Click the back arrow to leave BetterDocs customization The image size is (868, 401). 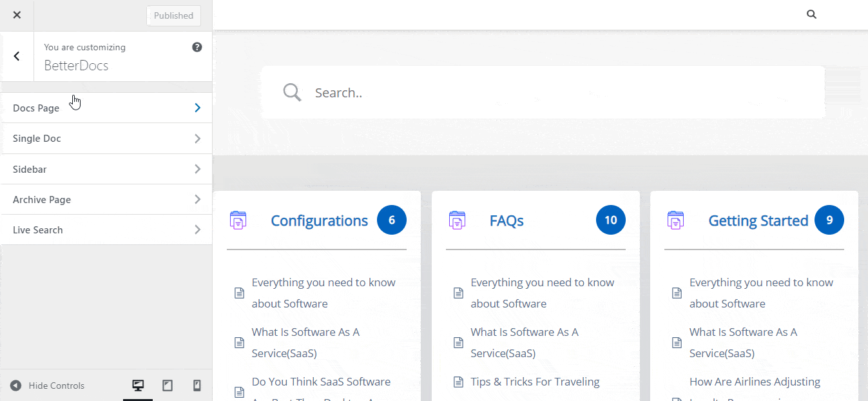pyautogui.click(x=17, y=56)
